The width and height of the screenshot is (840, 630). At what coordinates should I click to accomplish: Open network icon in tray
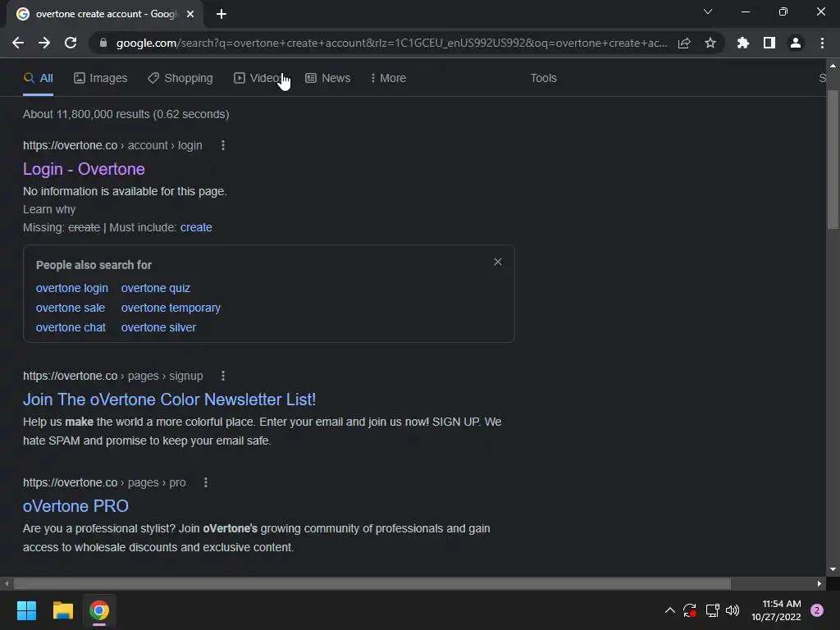point(712,610)
